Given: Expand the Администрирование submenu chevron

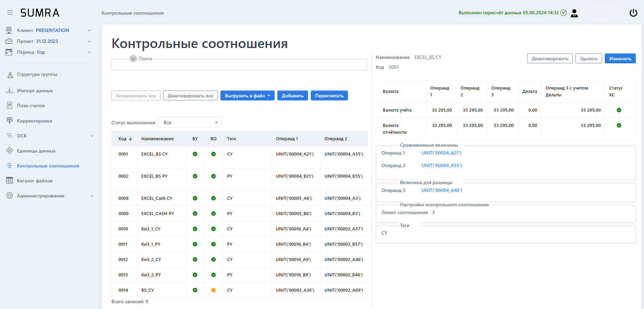Looking at the screenshot, I should pos(92,196).
